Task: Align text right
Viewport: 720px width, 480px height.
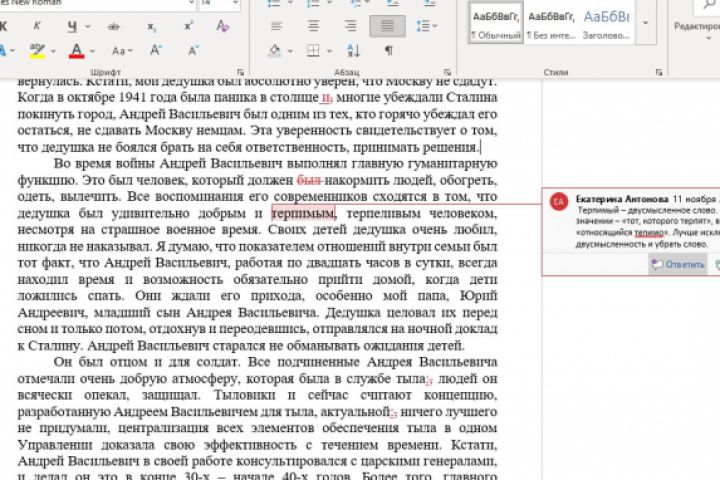Action: [x=350, y=26]
